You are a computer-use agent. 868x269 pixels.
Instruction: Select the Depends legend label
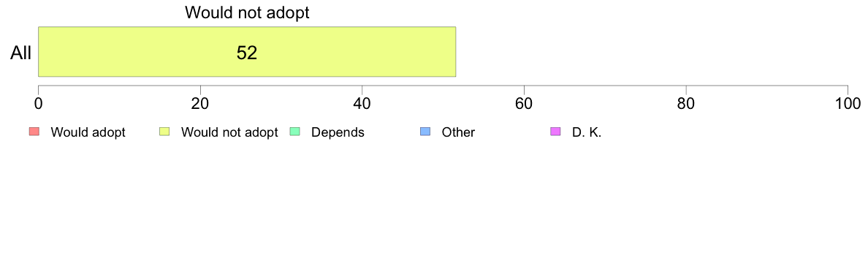click(338, 132)
